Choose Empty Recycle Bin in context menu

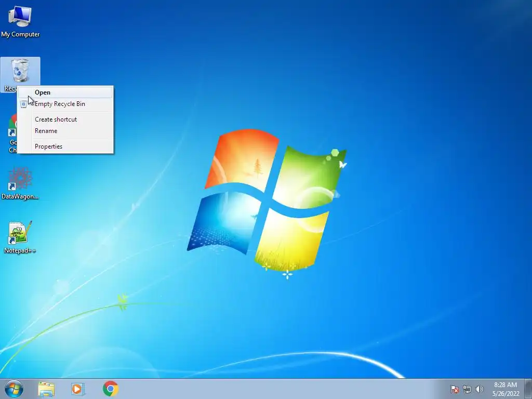[65, 104]
